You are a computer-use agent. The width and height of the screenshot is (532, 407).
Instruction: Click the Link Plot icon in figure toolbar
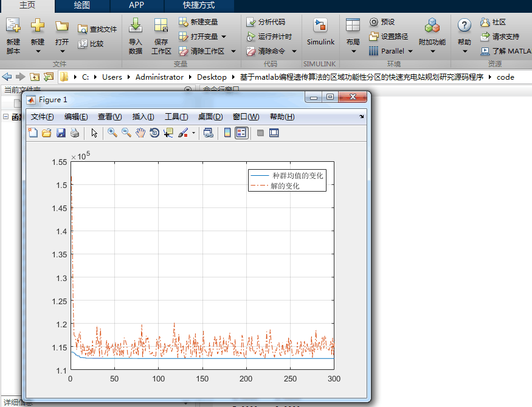[208, 133]
